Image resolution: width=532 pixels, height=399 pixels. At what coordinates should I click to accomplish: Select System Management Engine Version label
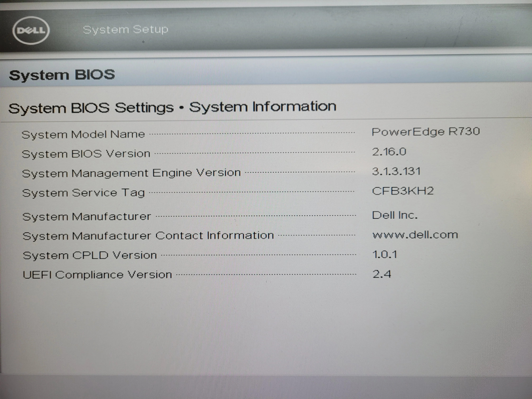131,173
